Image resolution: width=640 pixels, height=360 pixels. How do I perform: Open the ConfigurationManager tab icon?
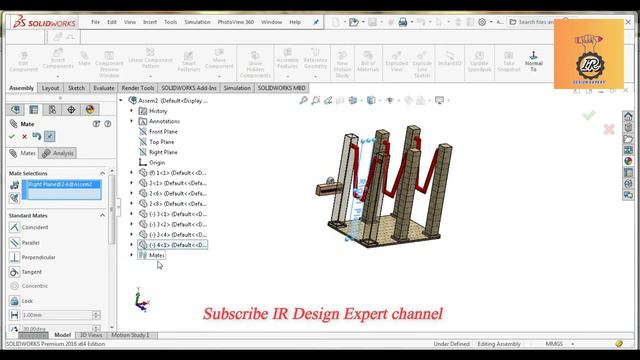point(53,109)
